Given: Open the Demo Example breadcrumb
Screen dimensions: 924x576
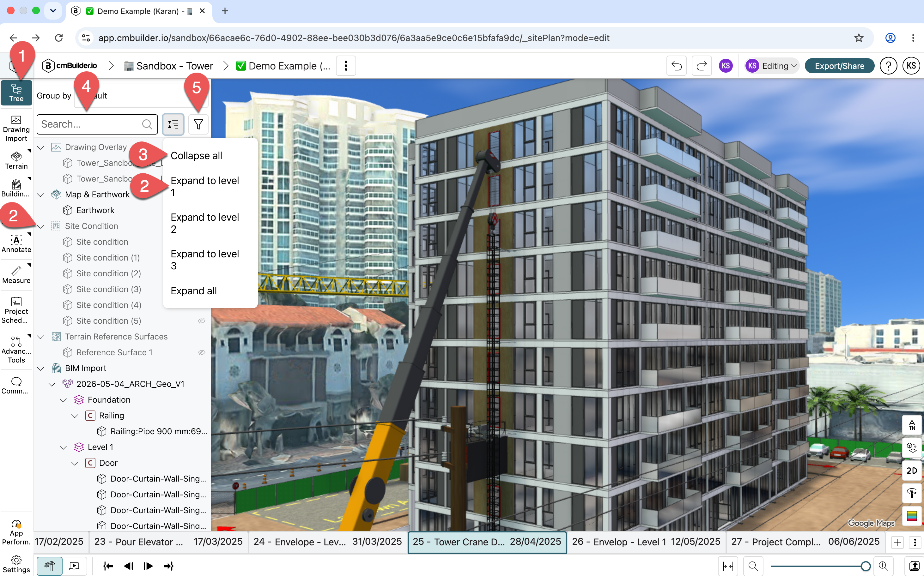Looking at the screenshot, I should [x=283, y=66].
